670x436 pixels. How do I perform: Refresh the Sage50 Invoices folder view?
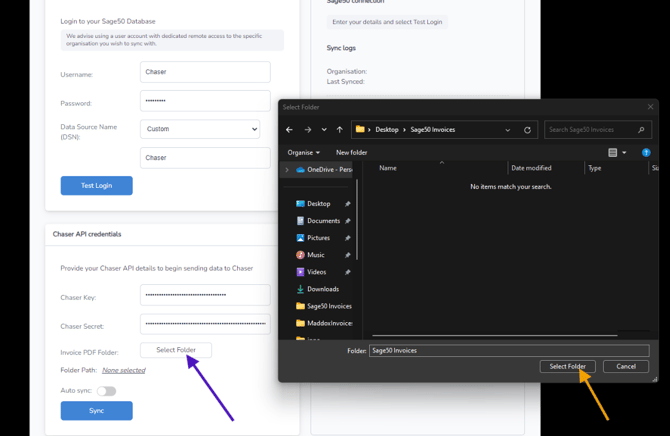tap(527, 130)
